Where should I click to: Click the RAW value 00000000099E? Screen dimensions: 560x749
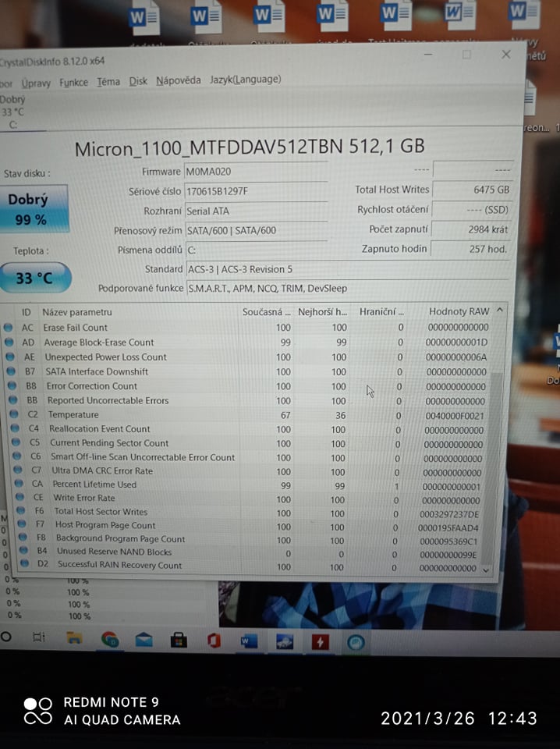[x=448, y=555]
